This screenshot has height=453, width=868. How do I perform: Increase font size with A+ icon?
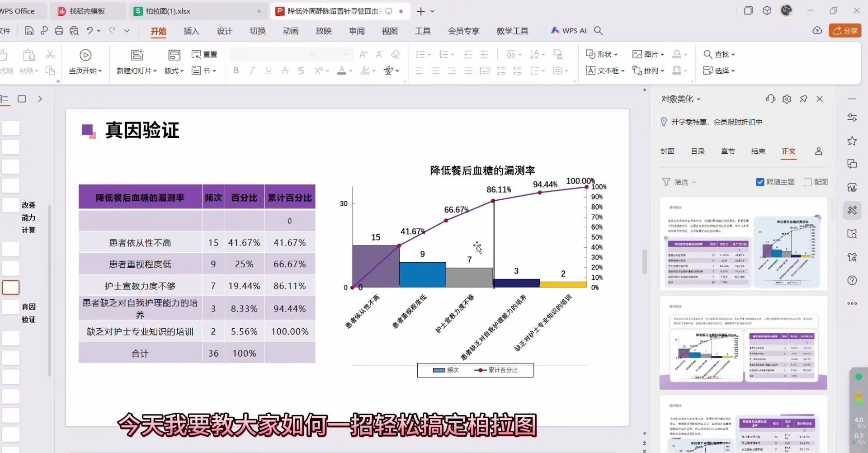(363, 54)
